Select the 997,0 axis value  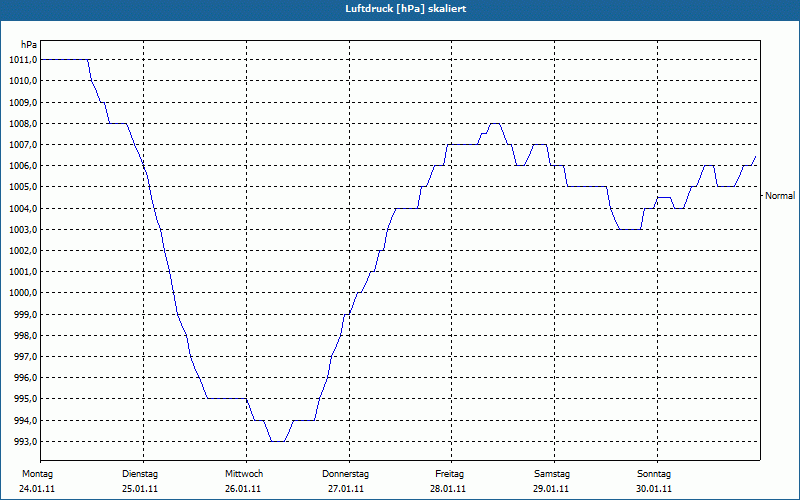pyautogui.click(x=26, y=357)
